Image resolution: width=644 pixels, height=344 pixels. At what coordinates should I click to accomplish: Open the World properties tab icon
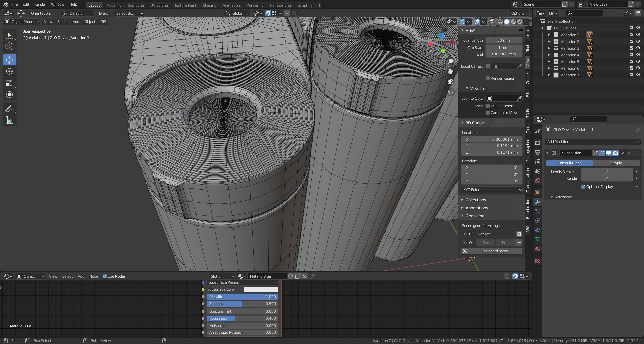[538, 181]
